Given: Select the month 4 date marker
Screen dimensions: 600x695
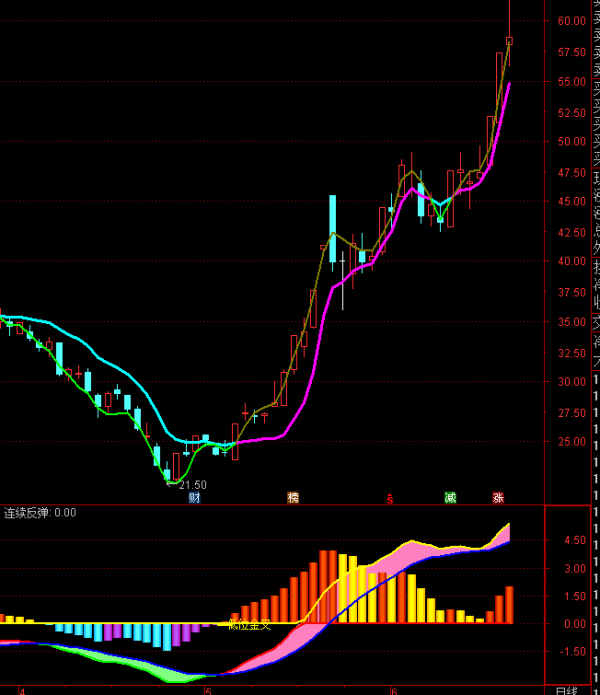Looking at the screenshot, I should pos(21,690).
